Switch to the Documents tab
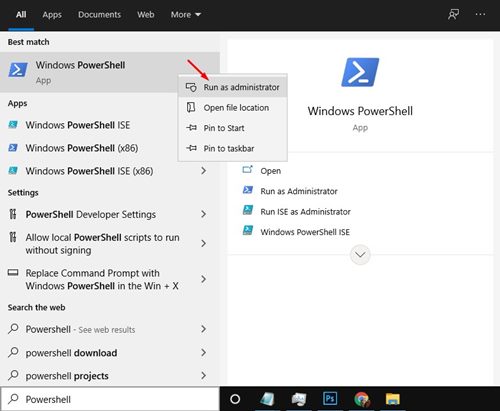 pos(99,15)
